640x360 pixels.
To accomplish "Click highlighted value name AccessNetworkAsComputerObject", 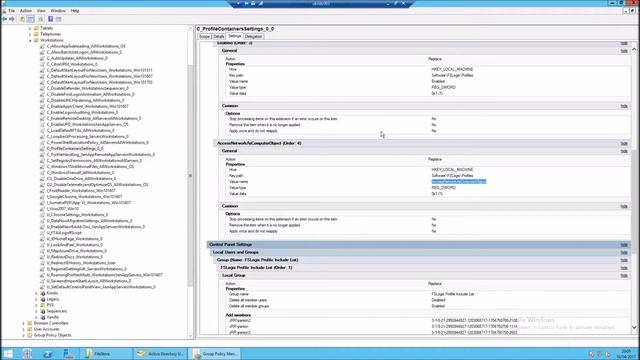I will 459,182.
